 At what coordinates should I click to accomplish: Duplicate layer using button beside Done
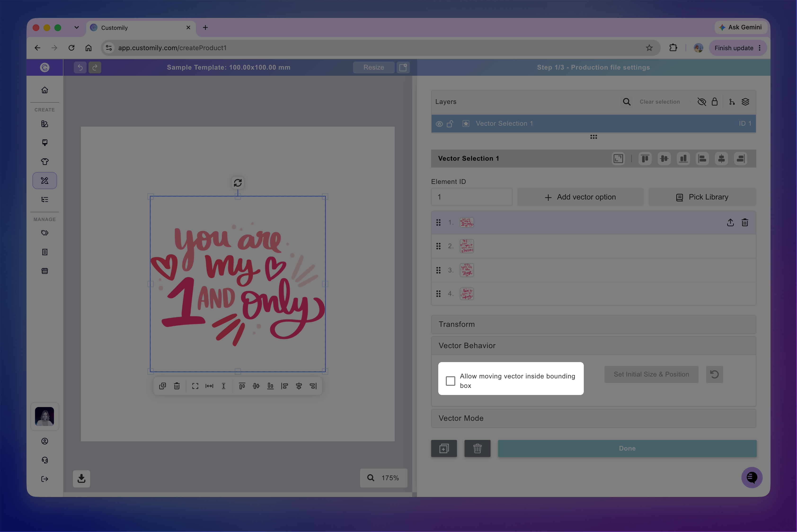(x=444, y=448)
